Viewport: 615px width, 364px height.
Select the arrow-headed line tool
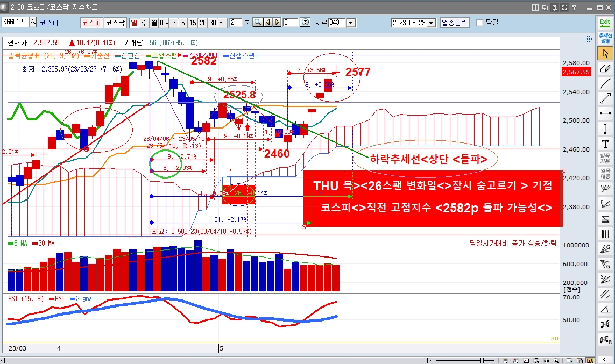[605, 98]
